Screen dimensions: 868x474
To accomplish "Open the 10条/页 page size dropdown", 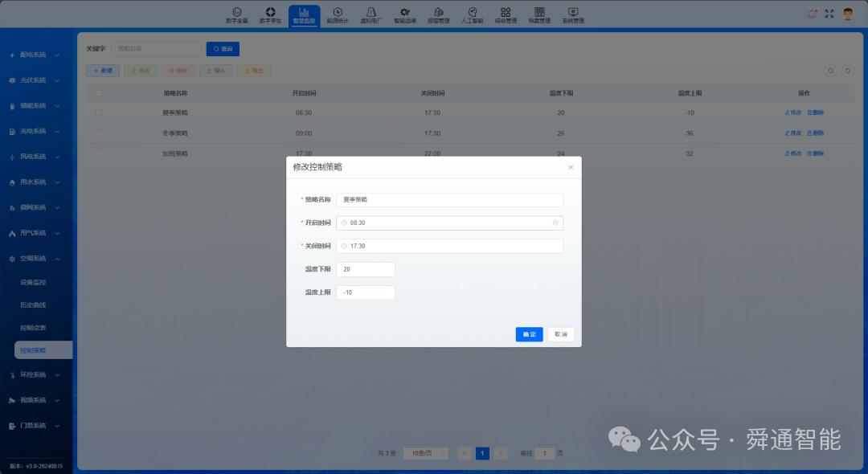I will tap(425, 453).
